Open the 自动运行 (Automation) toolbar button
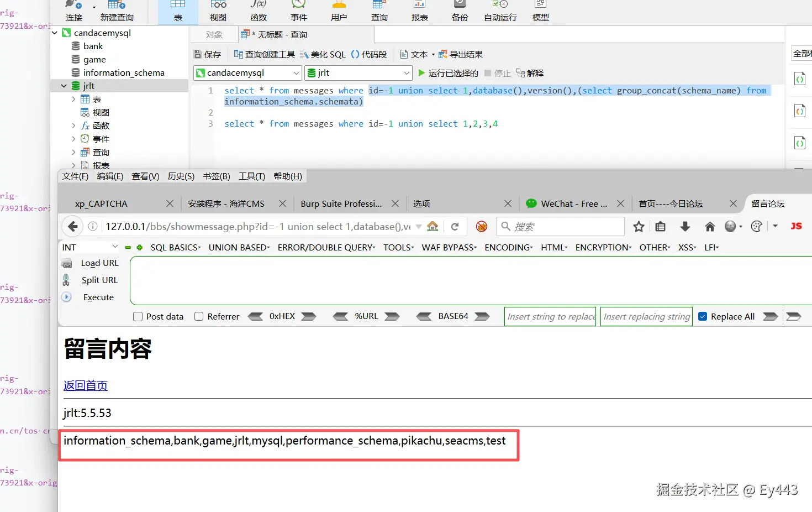This screenshot has height=512, width=812. coord(500,12)
